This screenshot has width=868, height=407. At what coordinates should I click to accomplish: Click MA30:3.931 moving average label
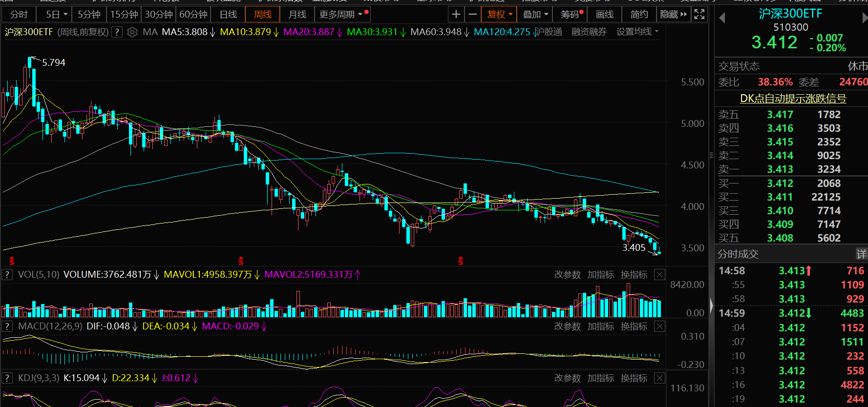pos(372,32)
